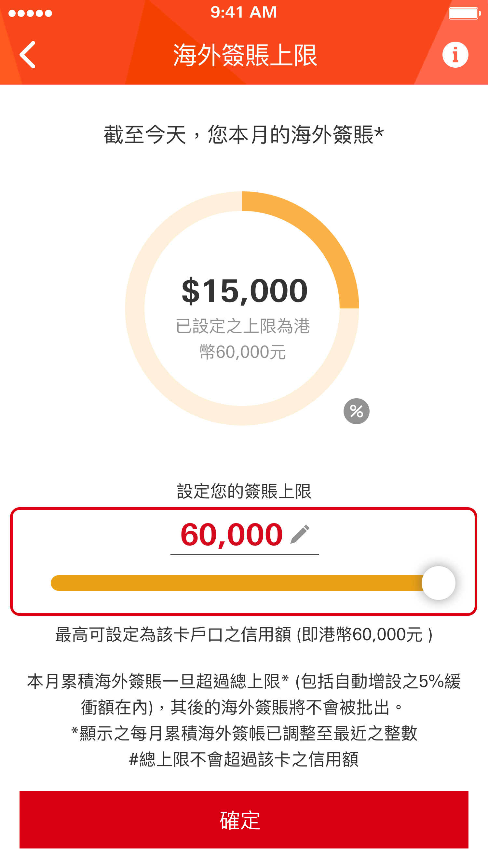Tap the battery icon in status bar

[x=464, y=13]
